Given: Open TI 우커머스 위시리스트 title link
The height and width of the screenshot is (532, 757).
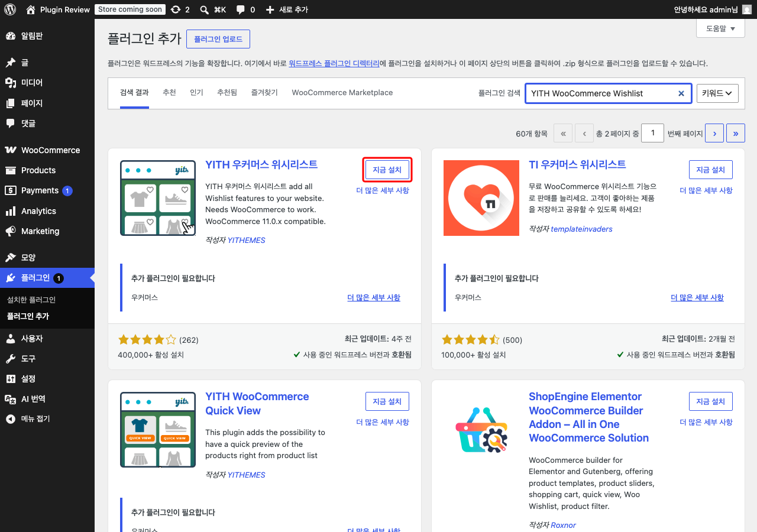Looking at the screenshot, I should point(577,165).
